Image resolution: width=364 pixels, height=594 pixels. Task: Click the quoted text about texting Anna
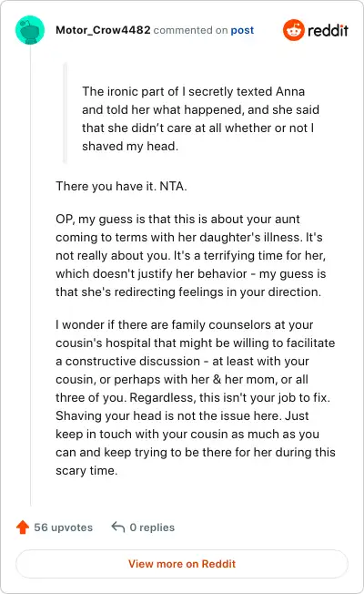(x=200, y=118)
